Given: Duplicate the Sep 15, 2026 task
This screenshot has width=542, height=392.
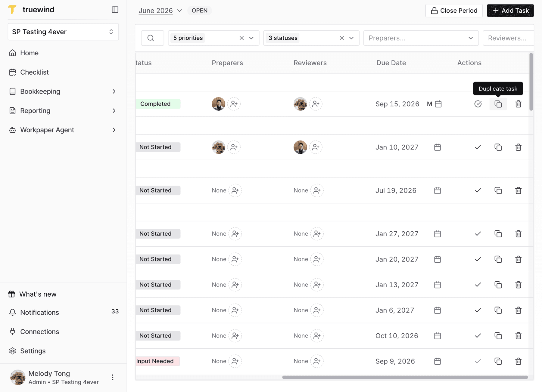Looking at the screenshot, I should tap(498, 104).
